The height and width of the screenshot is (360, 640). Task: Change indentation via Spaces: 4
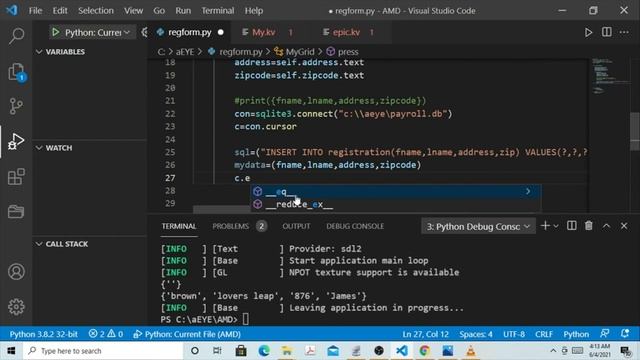click(x=476, y=334)
